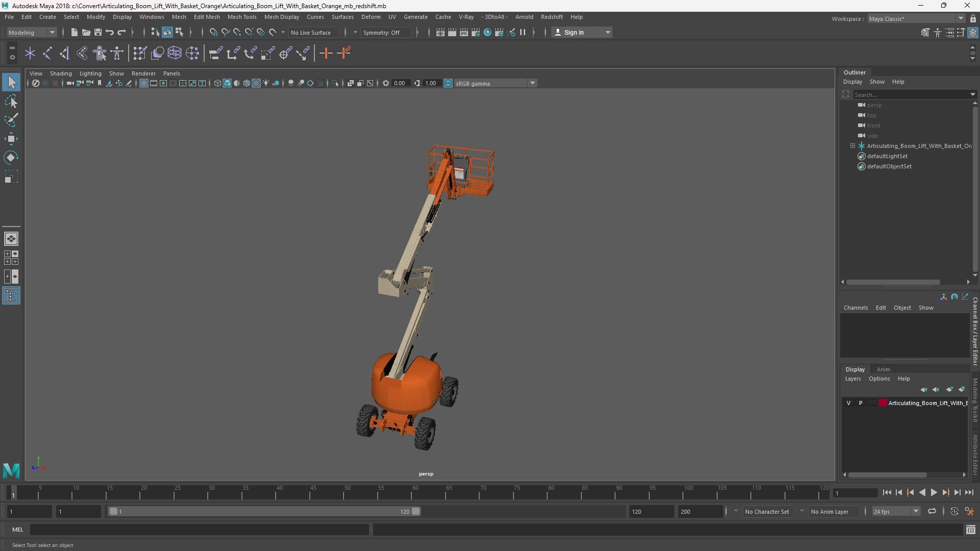Screen dimensions: 980x551
Task: Jump to the start of playback range
Action: (887, 493)
